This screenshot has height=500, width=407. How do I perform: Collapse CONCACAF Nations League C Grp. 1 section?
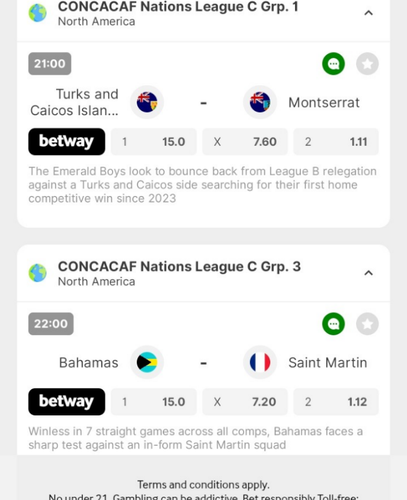(368, 13)
